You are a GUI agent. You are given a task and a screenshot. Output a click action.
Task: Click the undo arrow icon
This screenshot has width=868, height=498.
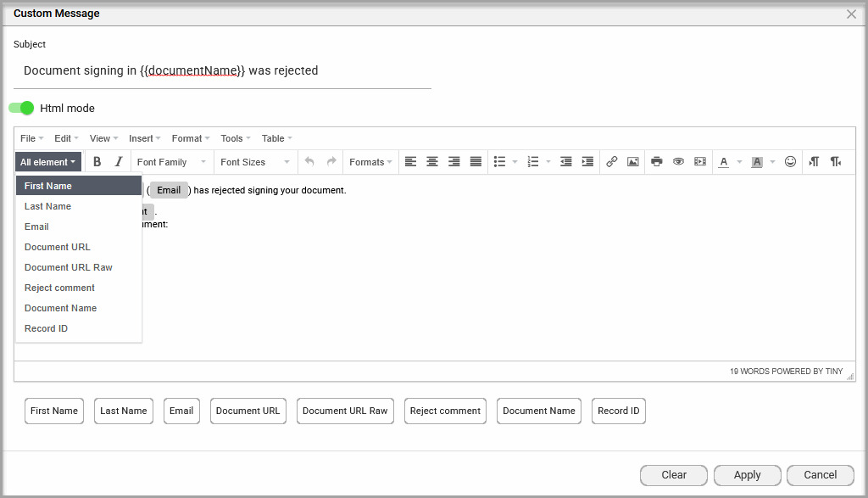(x=309, y=162)
